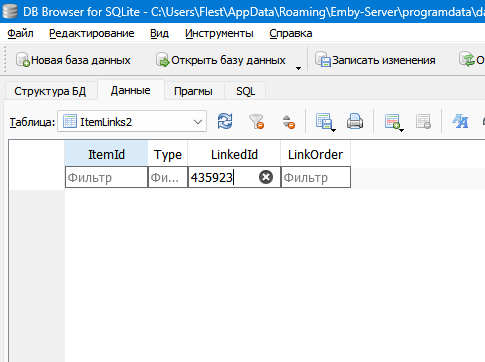The image size is (485, 362).
Task: Open the table selector showing ItemLinks2
Action: [x=132, y=122]
